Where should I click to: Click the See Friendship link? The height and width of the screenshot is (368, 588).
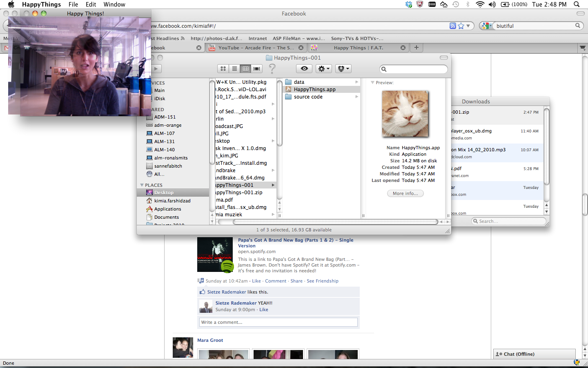[322, 281]
